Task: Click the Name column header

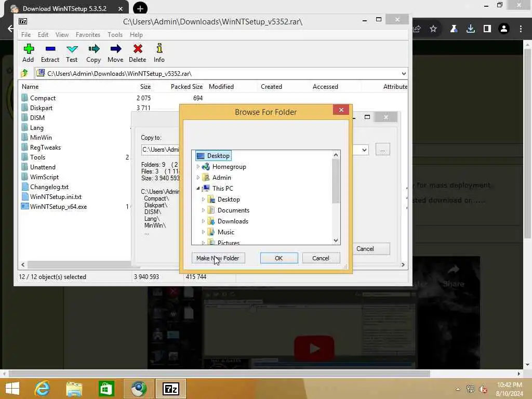Action: coord(30,87)
